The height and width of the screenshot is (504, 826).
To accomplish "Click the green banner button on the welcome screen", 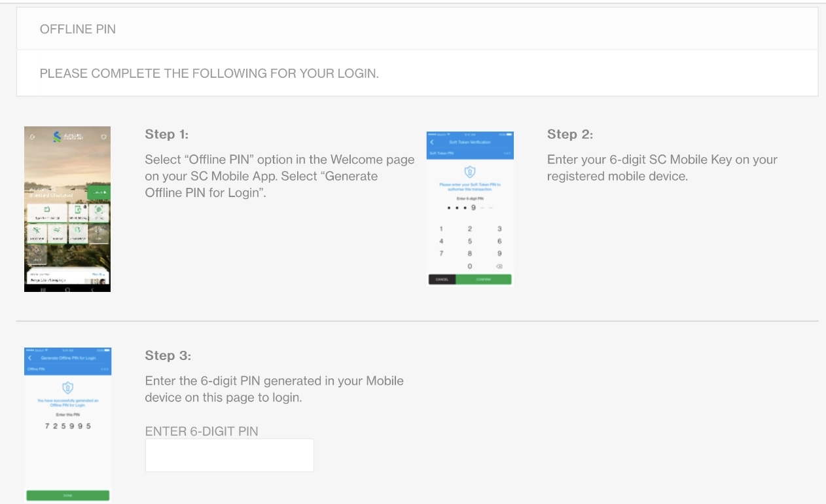I will [x=99, y=192].
